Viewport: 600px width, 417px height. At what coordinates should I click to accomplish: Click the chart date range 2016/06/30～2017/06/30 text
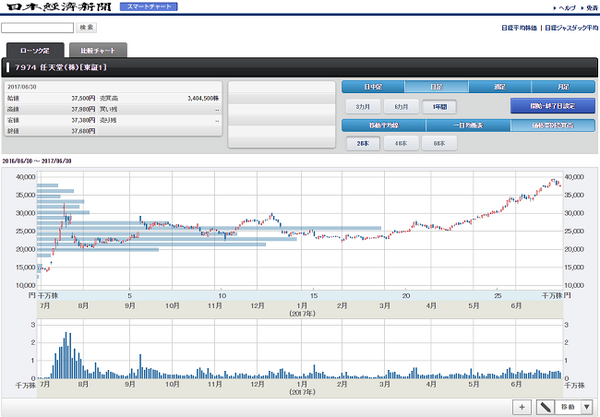(37, 161)
